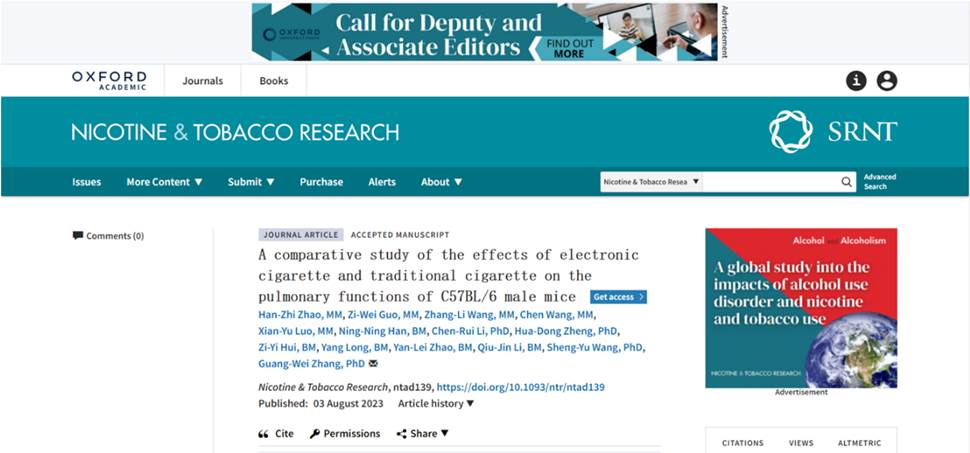Click the Get access button

click(617, 297)
